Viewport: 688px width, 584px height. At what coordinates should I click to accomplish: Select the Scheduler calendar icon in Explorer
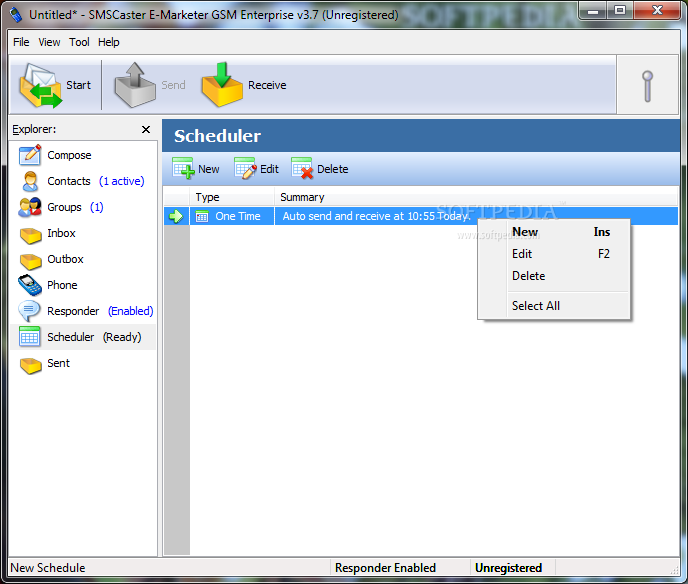(30, 337)
